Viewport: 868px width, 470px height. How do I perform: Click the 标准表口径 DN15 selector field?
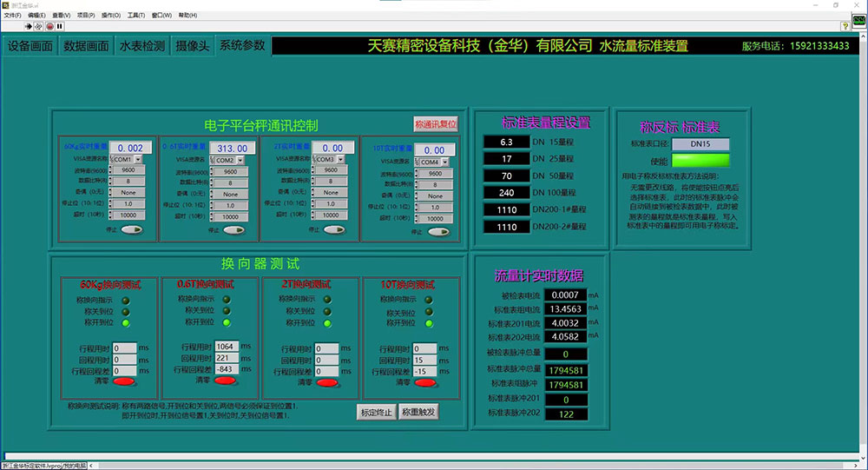click(700, 143)
